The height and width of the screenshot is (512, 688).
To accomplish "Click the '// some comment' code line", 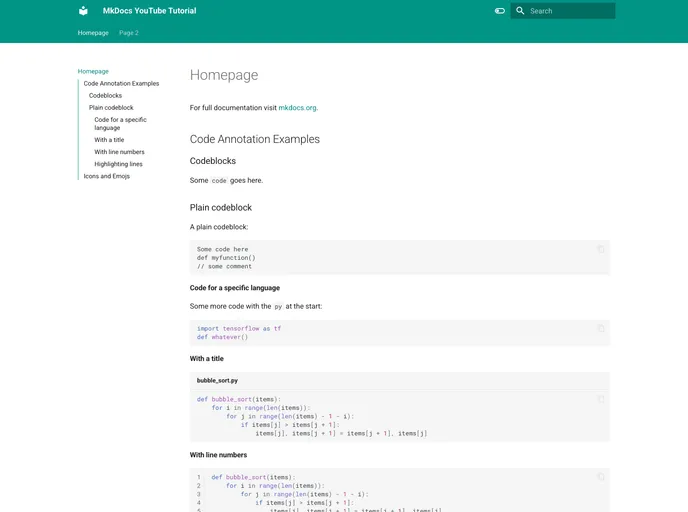I will (x=224, y=266).
